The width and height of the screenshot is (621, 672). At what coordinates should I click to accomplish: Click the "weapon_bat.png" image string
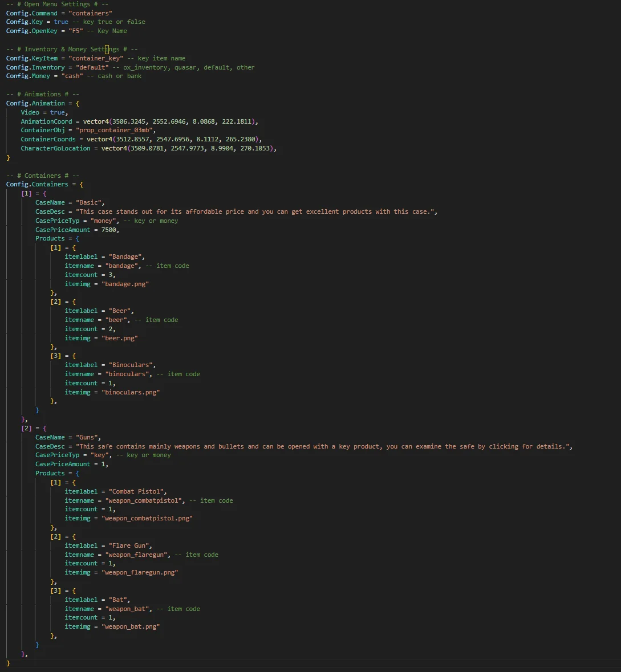coord(131,626)
